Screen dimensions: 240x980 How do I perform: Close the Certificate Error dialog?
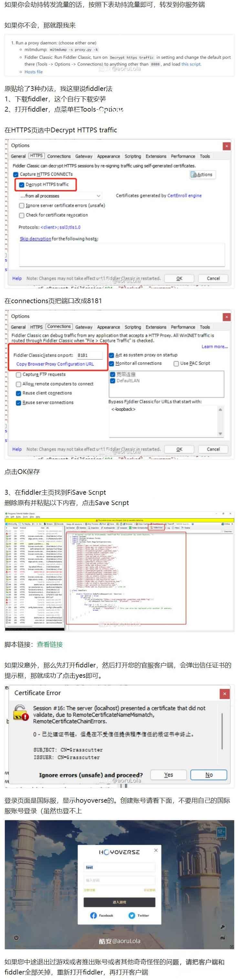224,694
